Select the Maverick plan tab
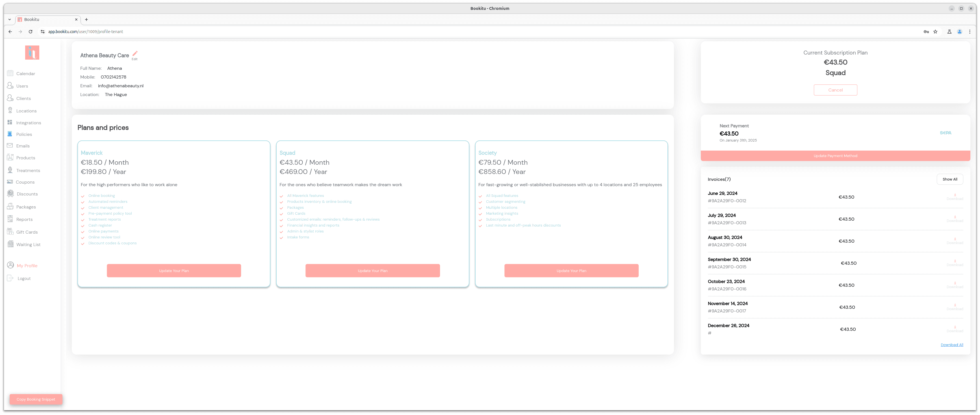This screenshot has width=980, height=415. pyautogui.click(x=91, y=153)
